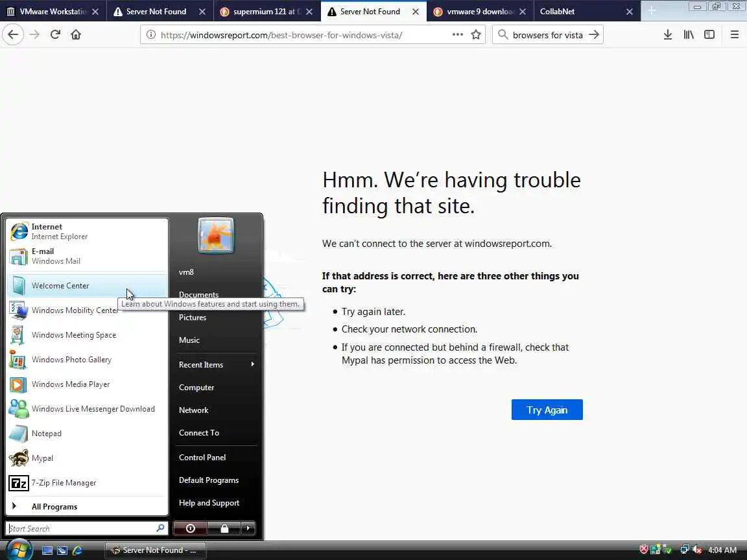Screen dimensions: 747x560
Task: Close the VMware Workstation tab
Action: tap(95, 12)
